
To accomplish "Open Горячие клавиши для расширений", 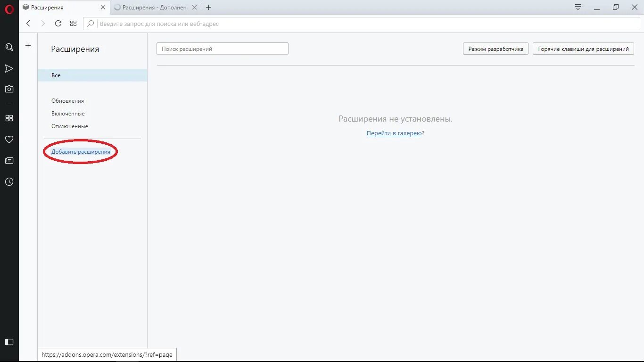I will point(583,49).
